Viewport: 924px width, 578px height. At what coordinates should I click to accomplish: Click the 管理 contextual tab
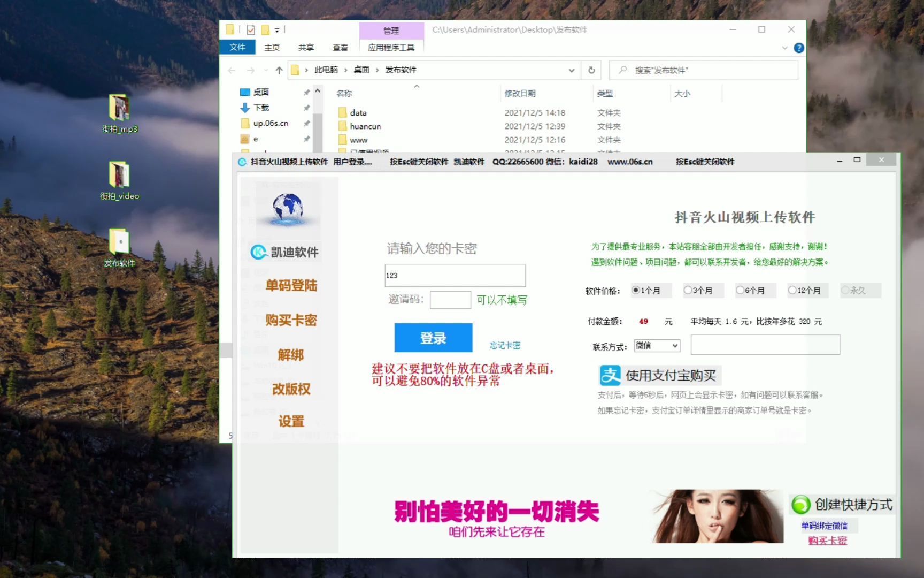click(391, 31)
